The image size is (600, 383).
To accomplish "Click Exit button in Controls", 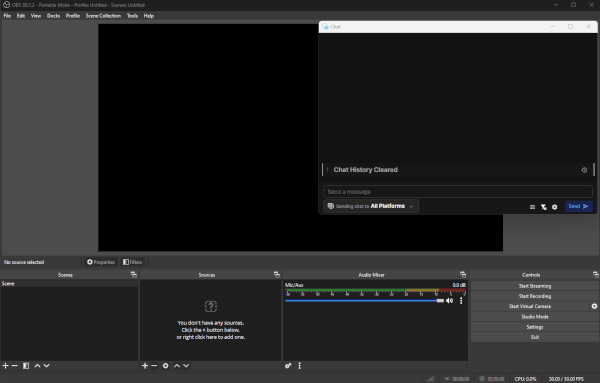I will click(535, 337).
